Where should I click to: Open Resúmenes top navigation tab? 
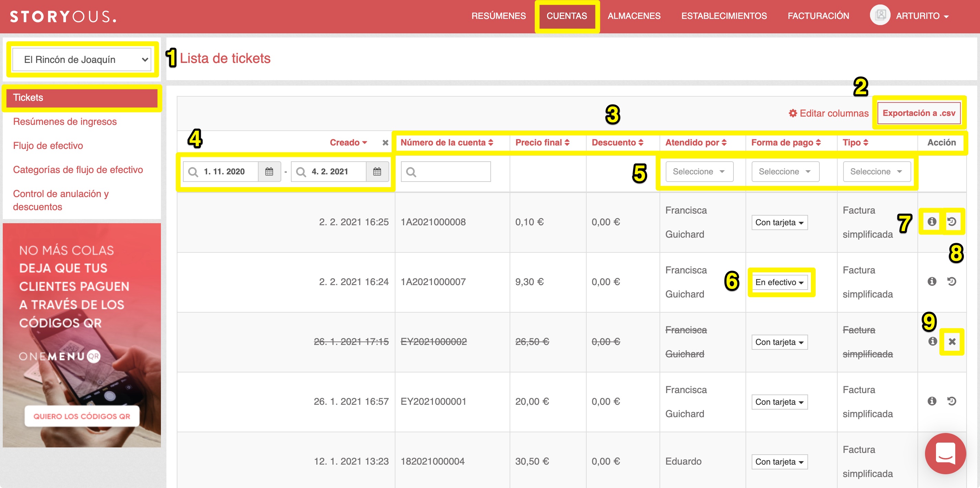[x=498, y=16]
